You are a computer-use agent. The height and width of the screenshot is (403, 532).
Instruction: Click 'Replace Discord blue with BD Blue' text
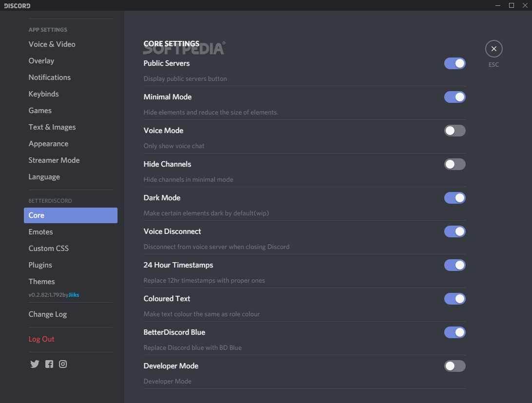193,348
